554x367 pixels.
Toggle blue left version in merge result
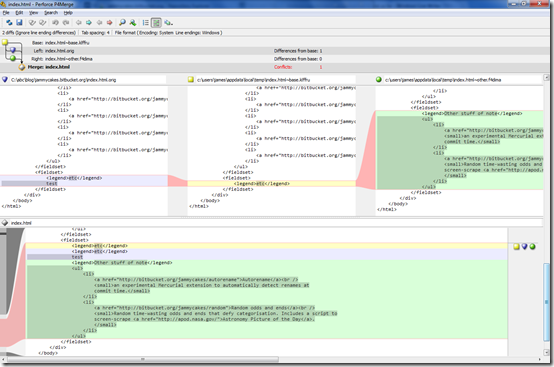tap(524, 247)
